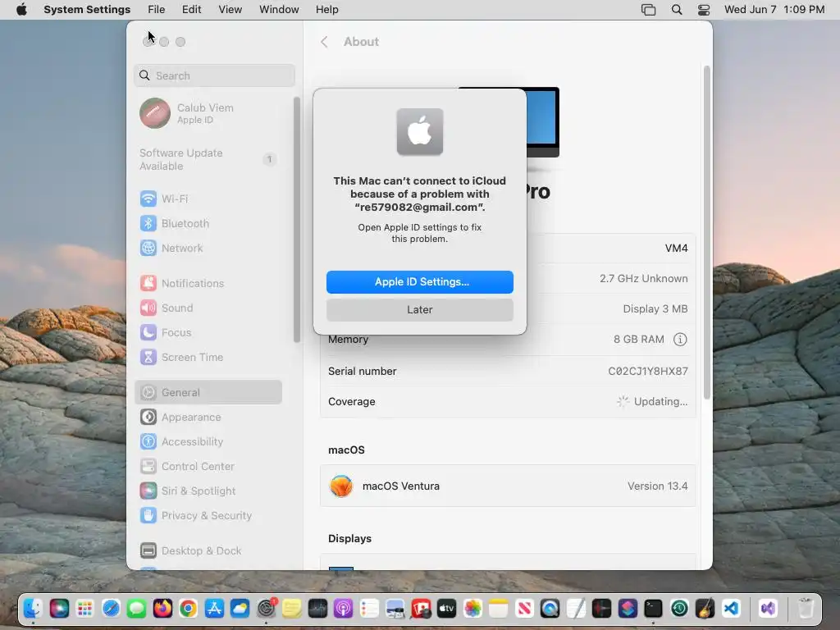Open Podcasts from the Dock

[344, 609]
